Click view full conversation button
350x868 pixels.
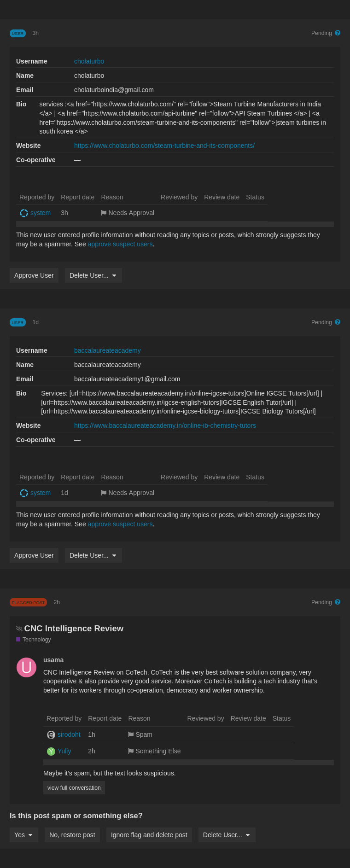[x=74, y=788]
